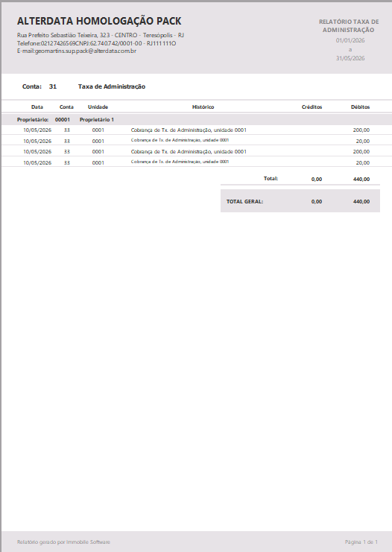Image resolution: width=392 pixels, height=552 pixels.
Task: Select the 0,00 credits in Total row
Action: point(317,180)
